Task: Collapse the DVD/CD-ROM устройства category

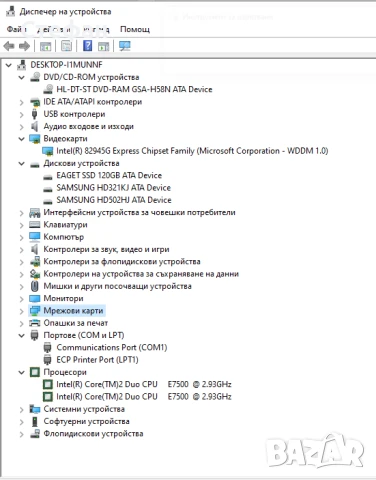Action: tap(22, 77)
